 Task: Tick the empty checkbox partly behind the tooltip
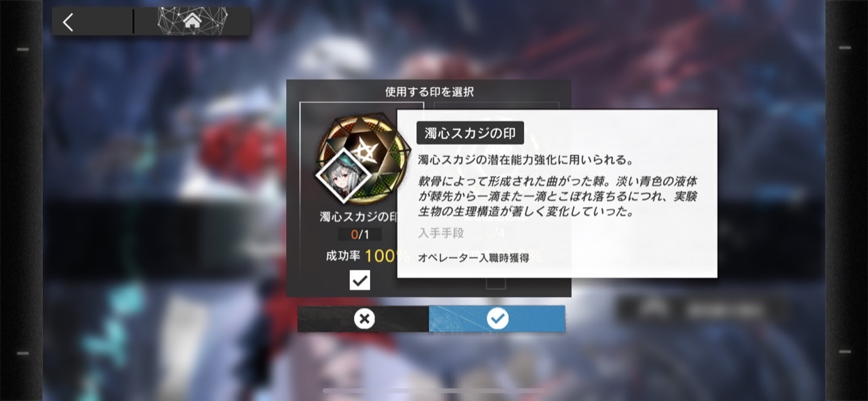coord(496,283)
